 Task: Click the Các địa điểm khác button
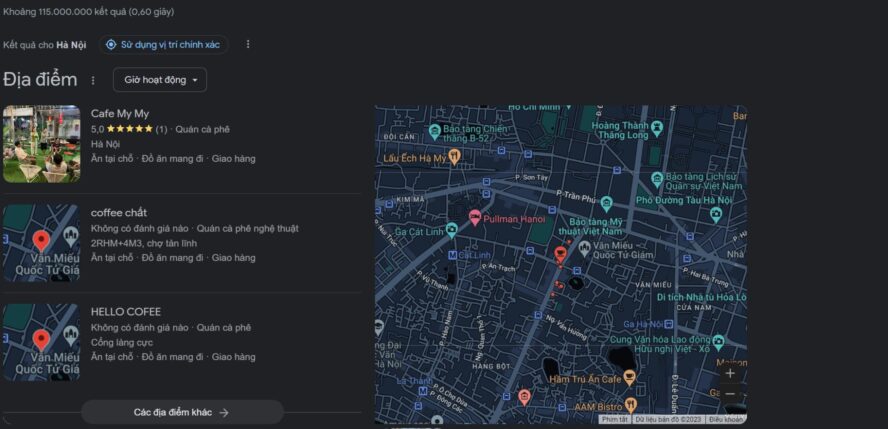[182, 412]
